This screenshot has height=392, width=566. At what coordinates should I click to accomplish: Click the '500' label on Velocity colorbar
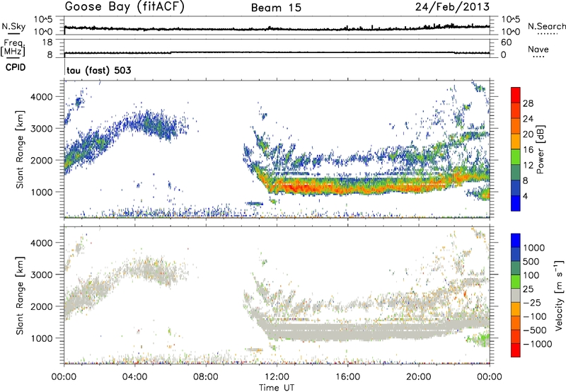pyautogui.click(x=531, y=261)
